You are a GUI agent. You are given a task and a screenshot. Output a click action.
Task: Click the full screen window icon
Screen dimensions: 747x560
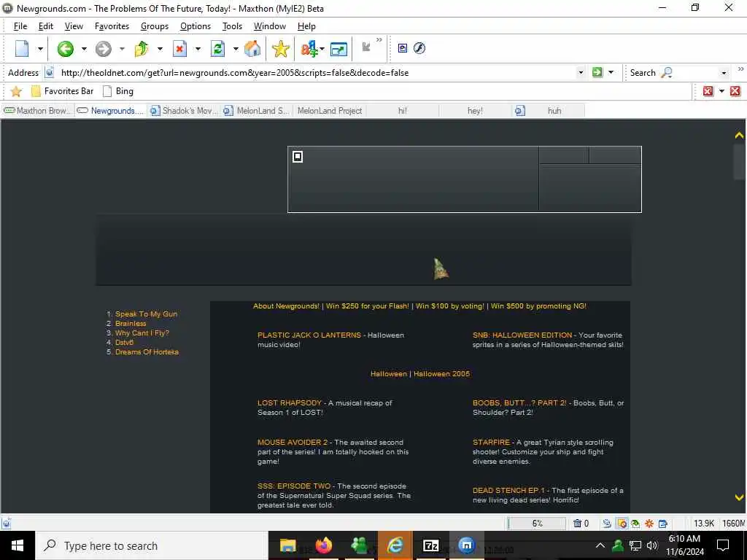[x=338, y=49]
